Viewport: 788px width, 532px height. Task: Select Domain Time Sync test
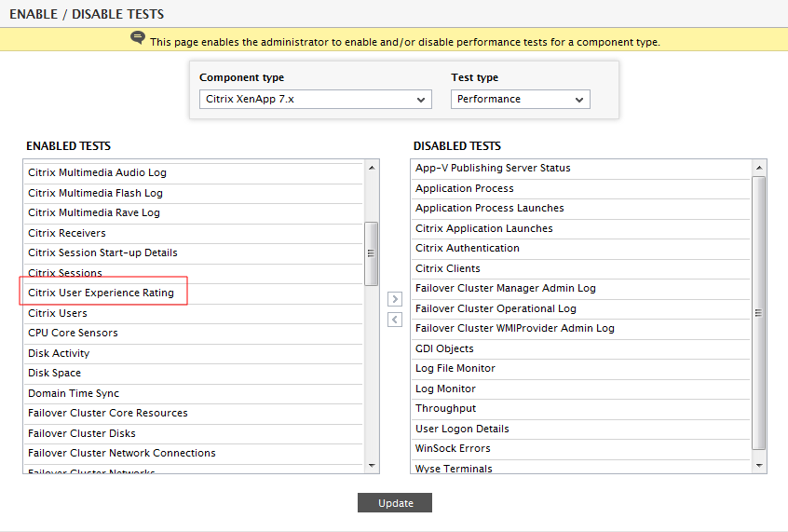pos(194,394)
